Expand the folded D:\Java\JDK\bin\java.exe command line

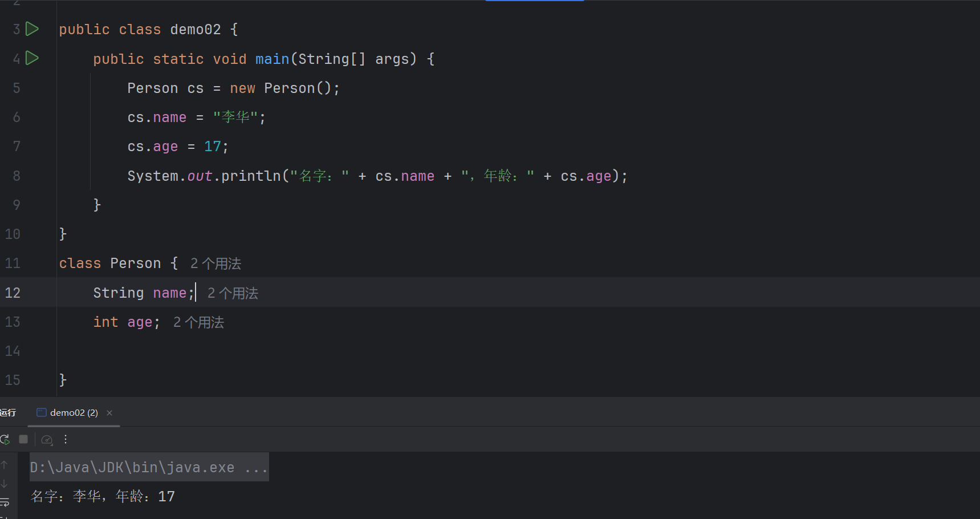coord(149,467)
